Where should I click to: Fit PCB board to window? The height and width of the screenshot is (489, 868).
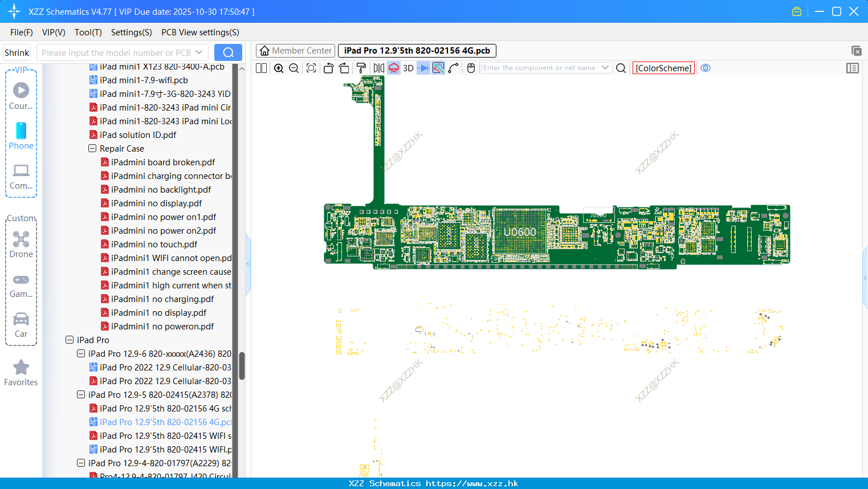(x=311, y=68)
